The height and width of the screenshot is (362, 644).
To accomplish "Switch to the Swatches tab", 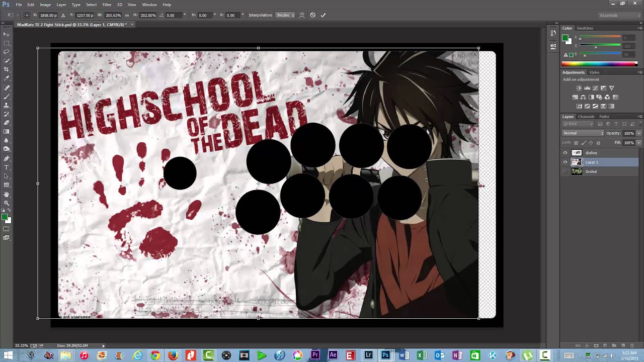I will click(x=585, y=28).
